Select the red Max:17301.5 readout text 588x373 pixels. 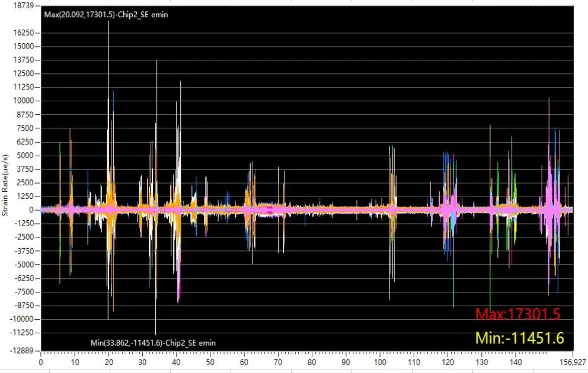click(x=517, y=314)
